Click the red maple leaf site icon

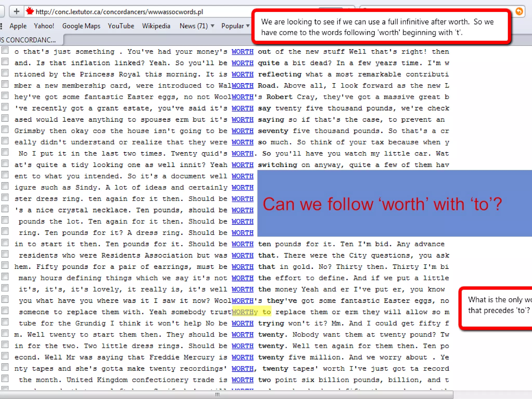pos(30,11)
